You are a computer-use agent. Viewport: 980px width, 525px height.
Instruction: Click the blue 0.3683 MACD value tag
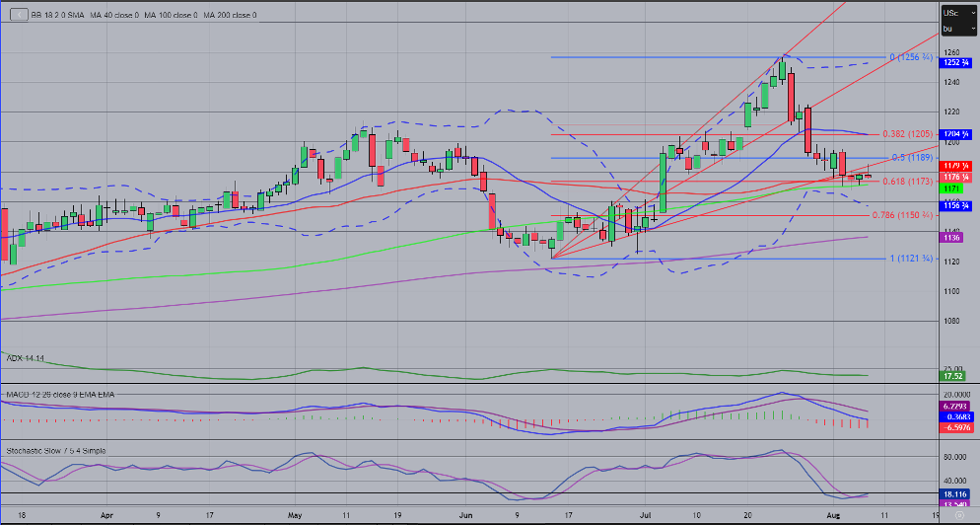[956, 417]
